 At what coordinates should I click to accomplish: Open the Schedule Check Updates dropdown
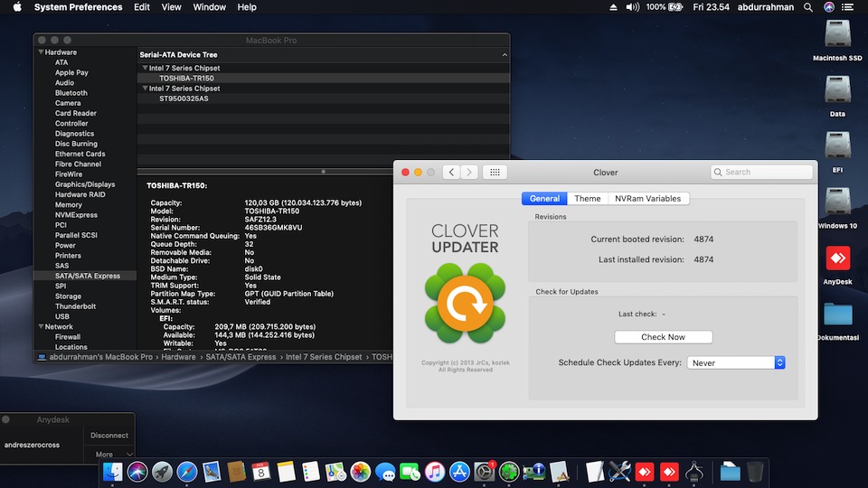click(736, 362)
